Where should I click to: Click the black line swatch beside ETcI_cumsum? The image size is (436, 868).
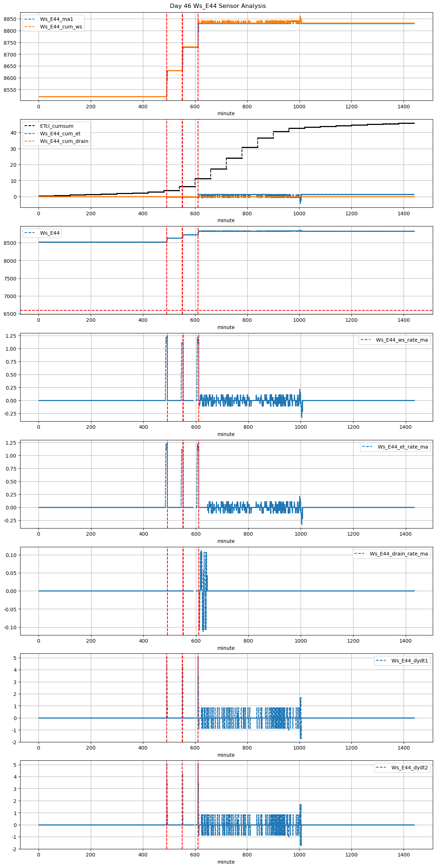point(30,126)
